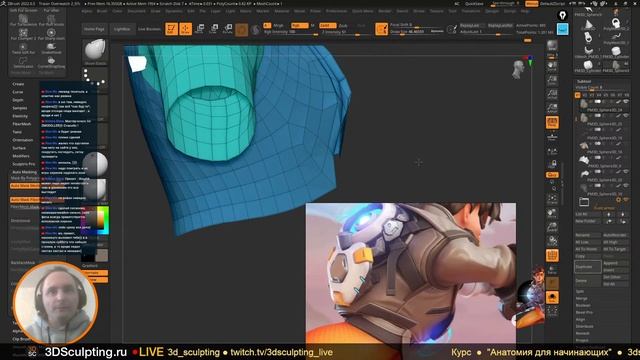
Task: Click the Local Symmetry L.Sym icon
Action: pos(552,151)
